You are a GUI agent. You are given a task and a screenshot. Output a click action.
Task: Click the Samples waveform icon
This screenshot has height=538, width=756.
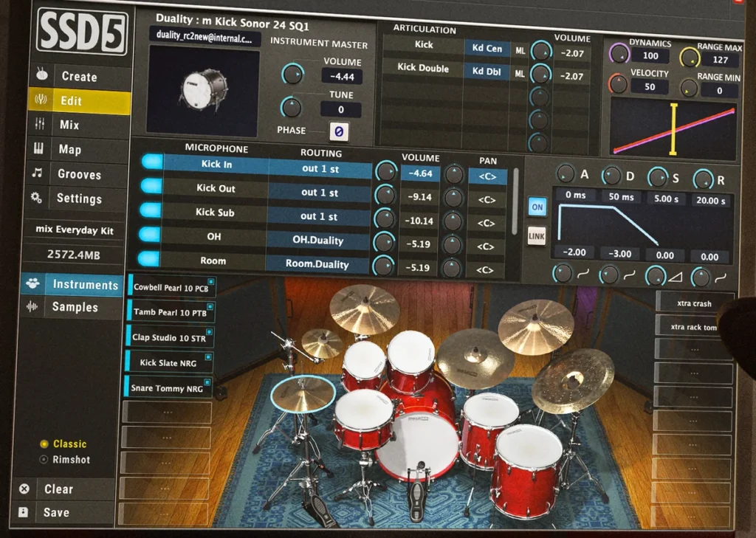pos(32,306)
